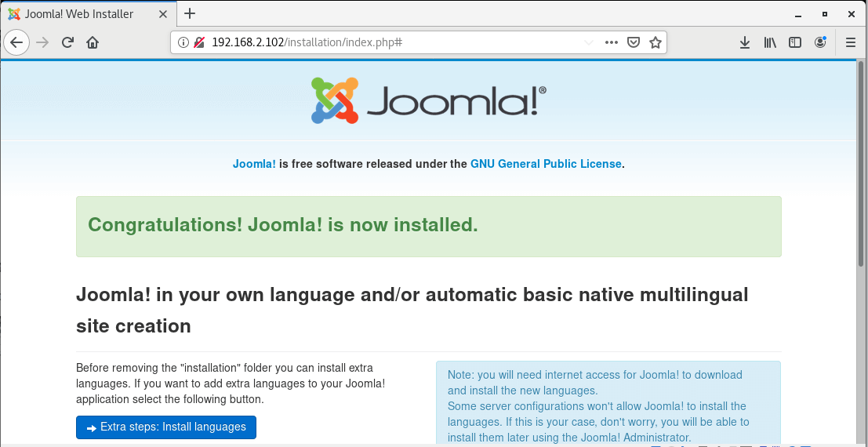868x447 pixels.
Task: Open the Firefox hamburger menu
Action: 851,42
